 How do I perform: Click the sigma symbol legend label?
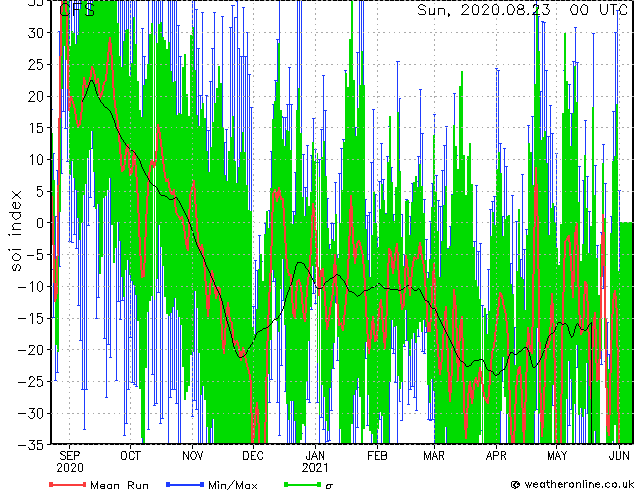[x=330, y=486]
